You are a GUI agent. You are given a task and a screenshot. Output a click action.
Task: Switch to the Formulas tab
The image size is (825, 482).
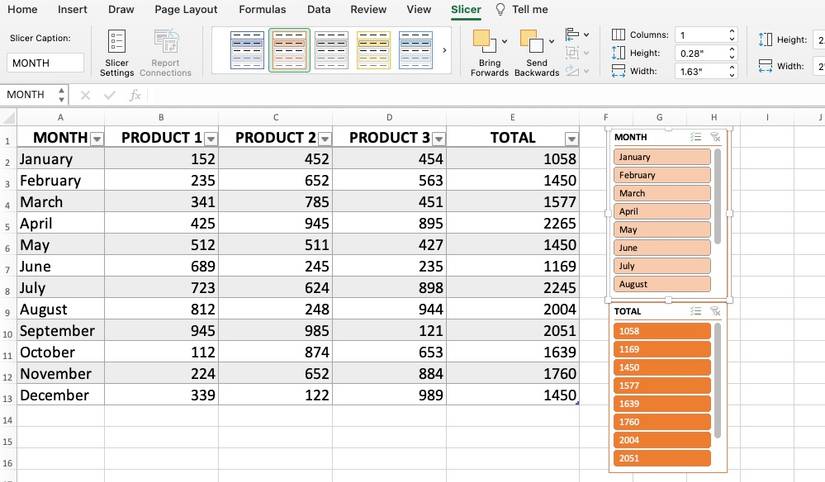point(262,9)
